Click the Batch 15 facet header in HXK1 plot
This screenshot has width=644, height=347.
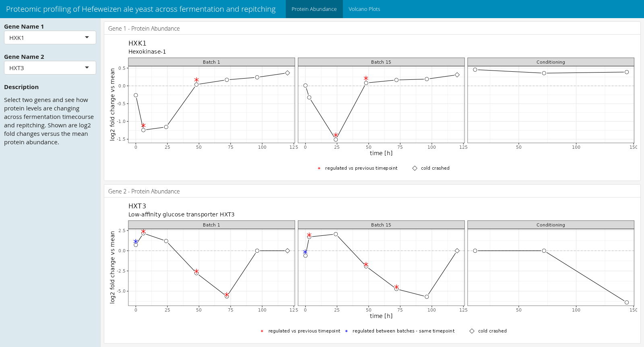point(381,62)
